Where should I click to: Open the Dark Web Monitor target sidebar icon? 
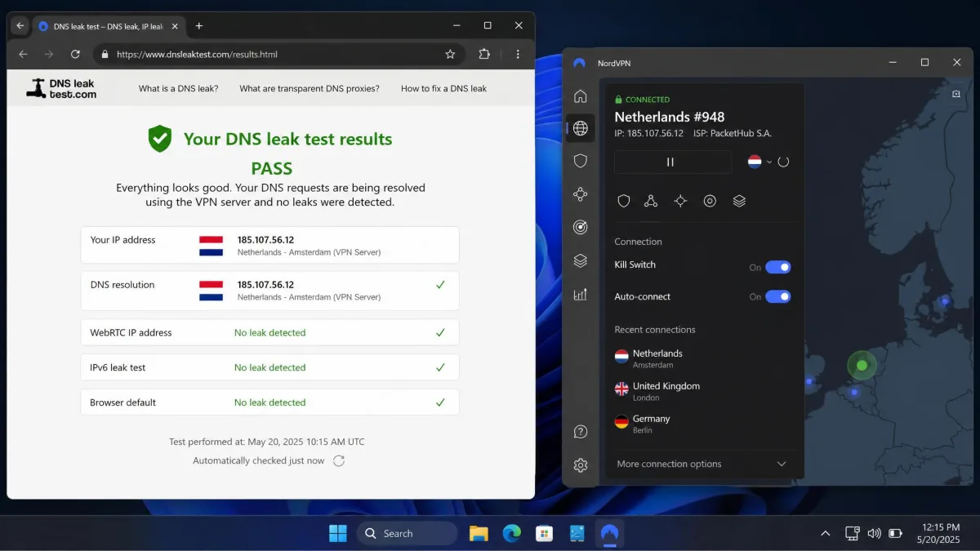[x=580, y=228]
